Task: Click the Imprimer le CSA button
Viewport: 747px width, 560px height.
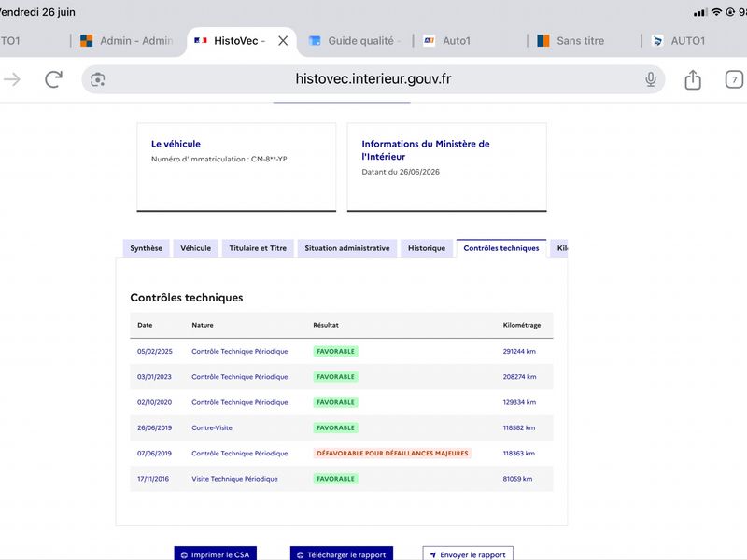Action: (x=216, y=553)
